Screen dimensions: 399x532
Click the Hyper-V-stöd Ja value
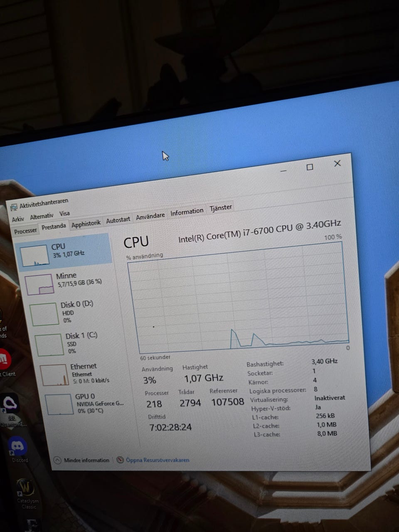(318, 407)
